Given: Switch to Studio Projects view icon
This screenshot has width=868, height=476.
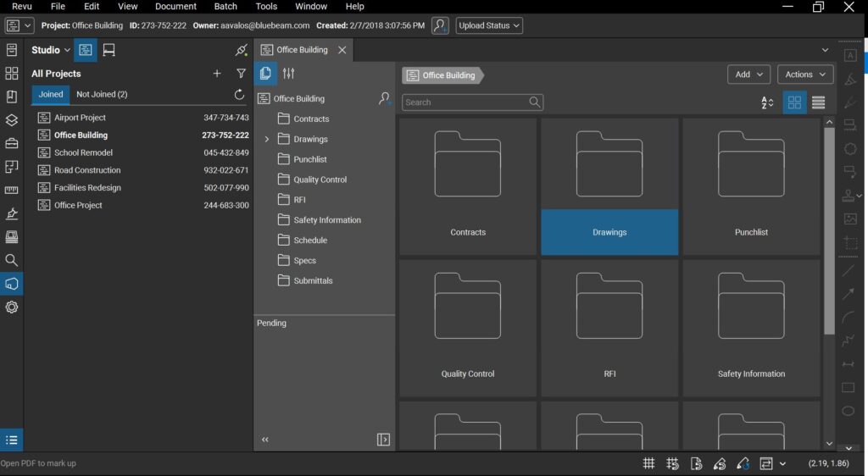Looking at the screenshot, I should [86, 50].
